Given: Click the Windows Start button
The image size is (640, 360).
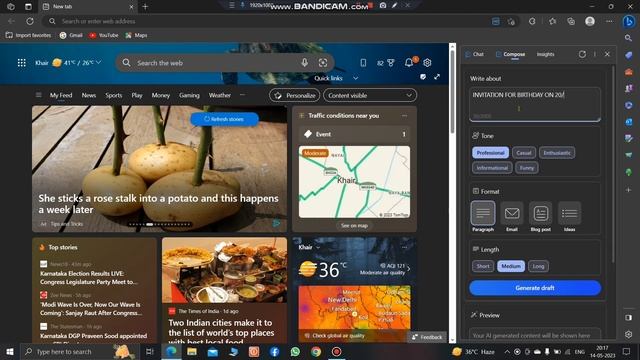Looking at the screenshot, I should [10, 351].
